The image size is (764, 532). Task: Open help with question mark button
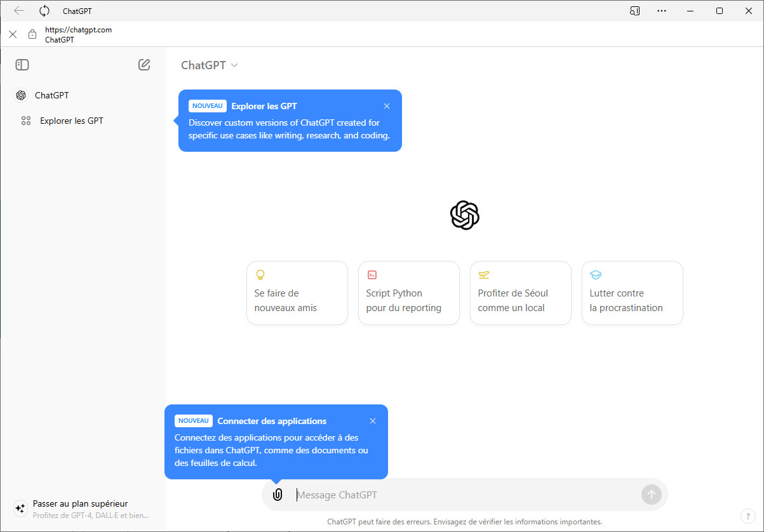[x=747, y=516]
